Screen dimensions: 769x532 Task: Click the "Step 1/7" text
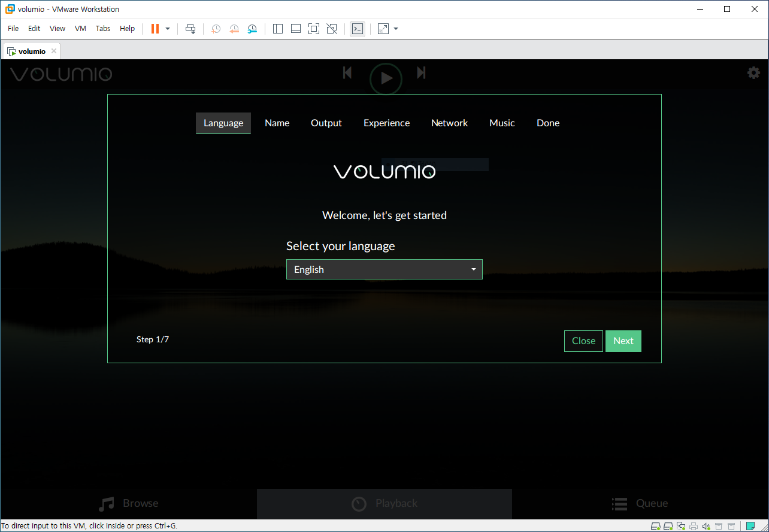[x=153, y=339]
